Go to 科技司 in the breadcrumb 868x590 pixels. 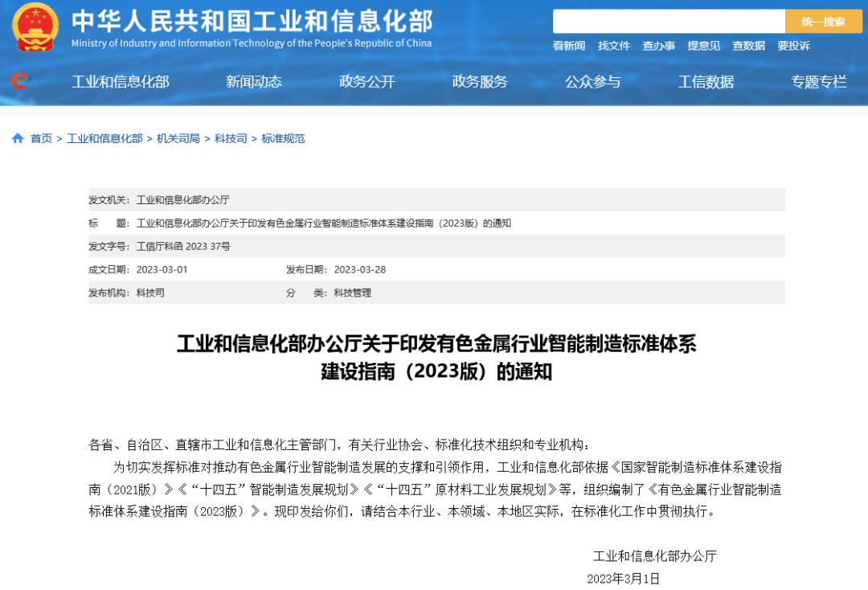[231, 138]
